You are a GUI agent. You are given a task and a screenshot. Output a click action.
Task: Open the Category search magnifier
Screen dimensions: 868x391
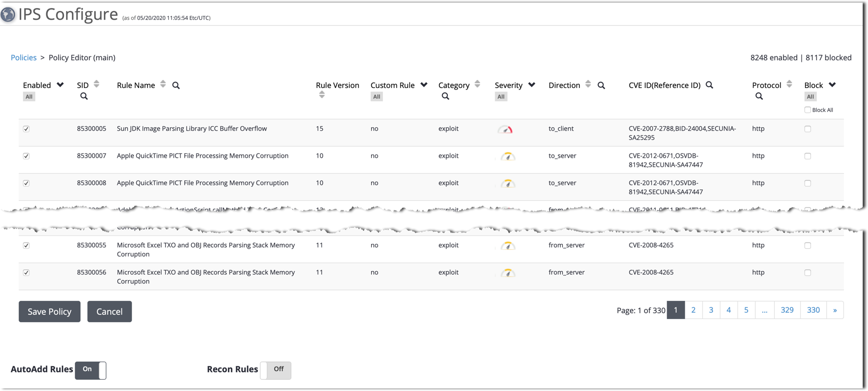coord(445,96)
